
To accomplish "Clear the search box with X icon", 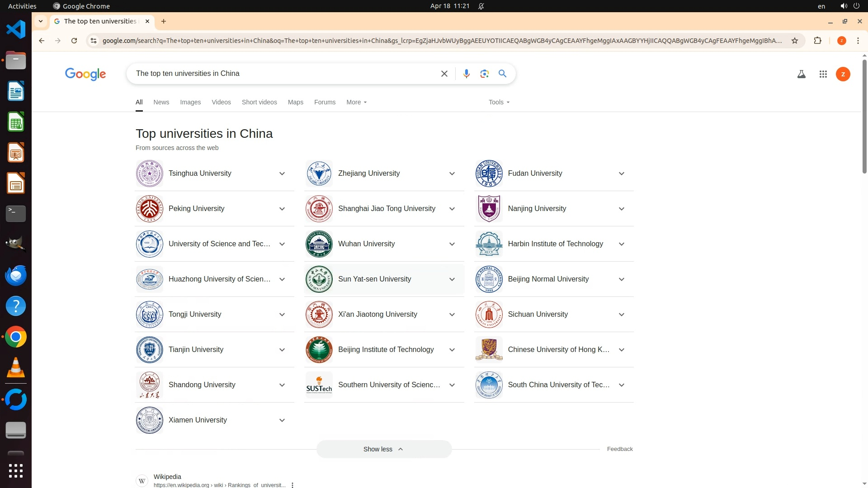I will (444, 74).
